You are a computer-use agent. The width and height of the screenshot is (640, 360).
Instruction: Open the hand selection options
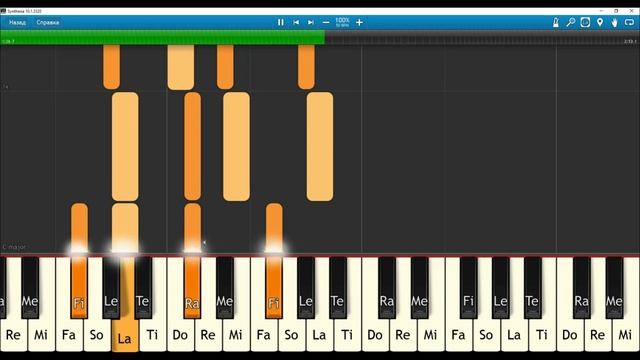(615, 22)
